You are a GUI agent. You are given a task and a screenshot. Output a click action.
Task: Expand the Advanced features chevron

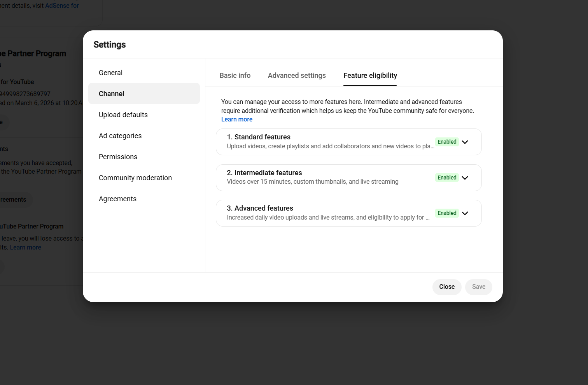click(465, 213)
